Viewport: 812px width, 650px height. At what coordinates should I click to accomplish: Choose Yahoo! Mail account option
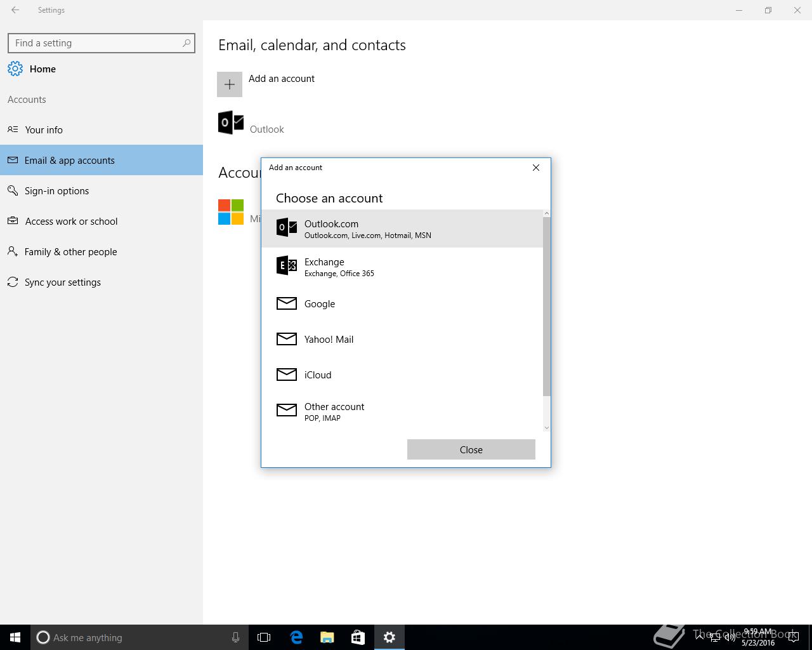pyautogui.click(x=402, y=339)
